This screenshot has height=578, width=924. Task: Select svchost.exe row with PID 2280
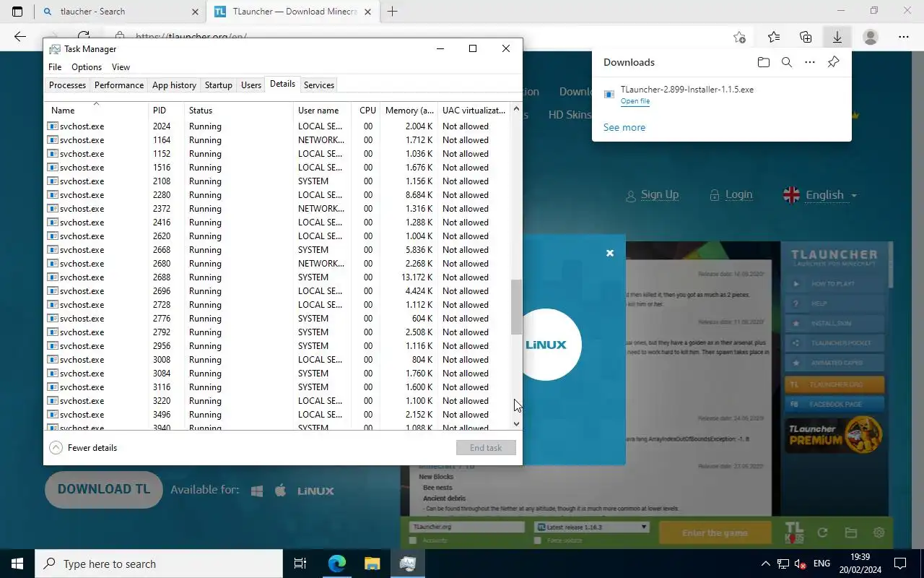click(278, 195)
